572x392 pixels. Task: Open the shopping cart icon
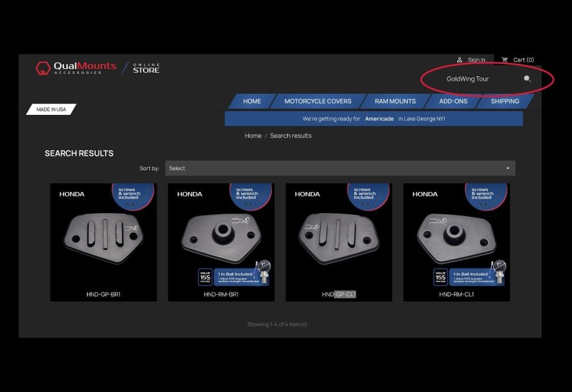(505, 60)
